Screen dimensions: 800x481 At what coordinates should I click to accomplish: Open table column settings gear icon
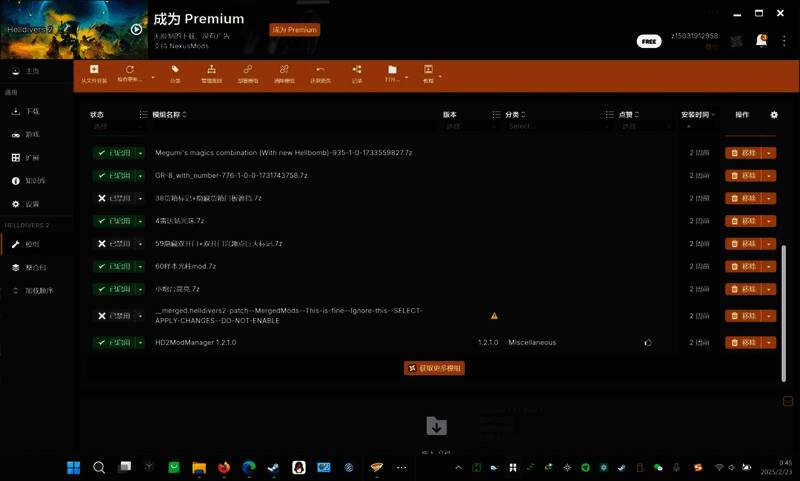773,115
